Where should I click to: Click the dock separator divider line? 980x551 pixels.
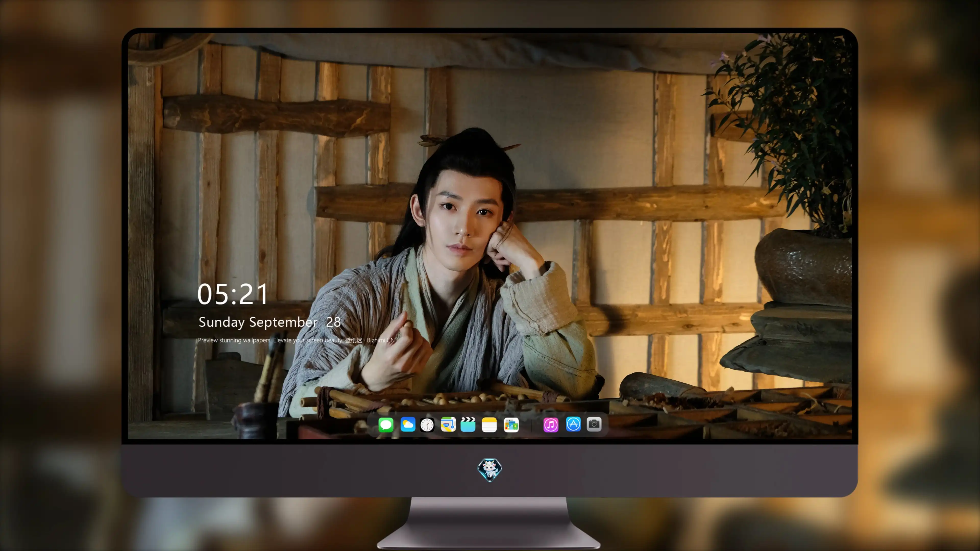tap(531, 425)
